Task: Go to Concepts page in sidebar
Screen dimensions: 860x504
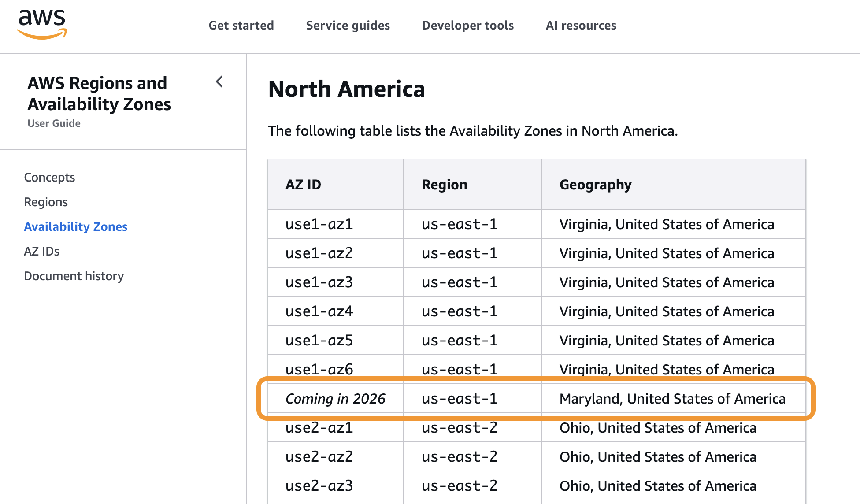Action: (49, 177)
